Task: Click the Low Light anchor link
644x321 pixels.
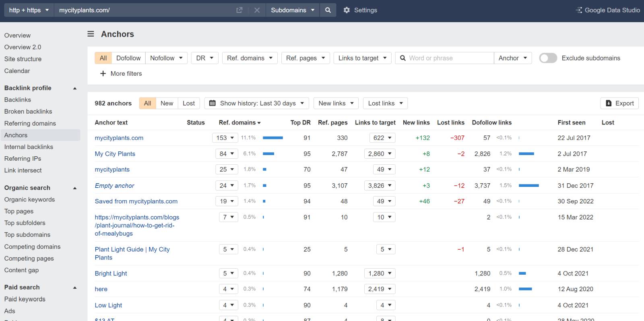Action: point(108,305)
